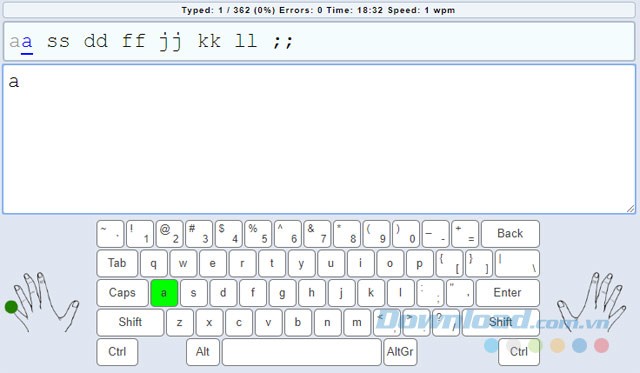The width and height of the screenshot is (640, 373).
Task: Click the '3' hash key
Action: coord(199,234)
